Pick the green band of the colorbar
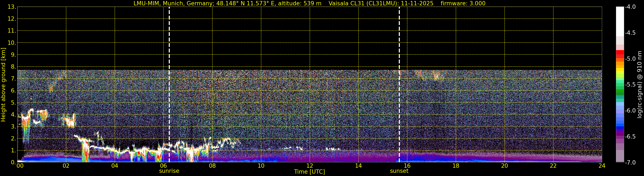Screen dimensions: 644x176 click(x=620, y=91)
